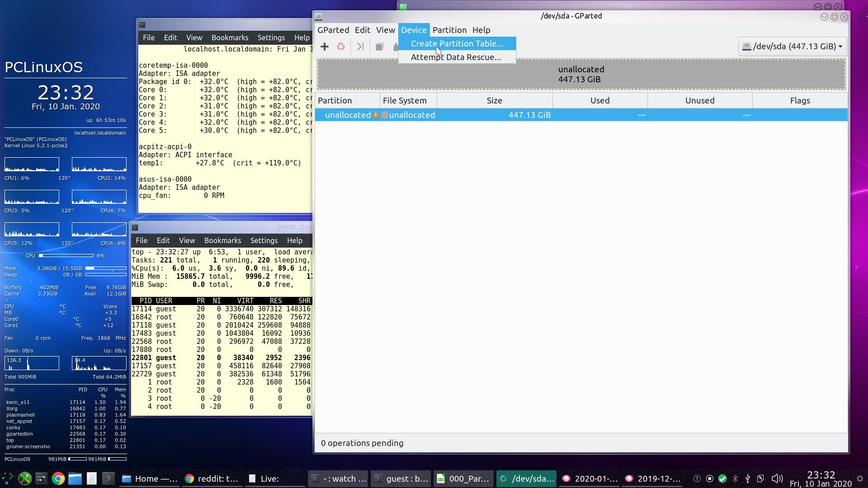Image resolution: width=868 pixels, height=488 pixels.
Task: Click the Flags column header
Action: 800,101
